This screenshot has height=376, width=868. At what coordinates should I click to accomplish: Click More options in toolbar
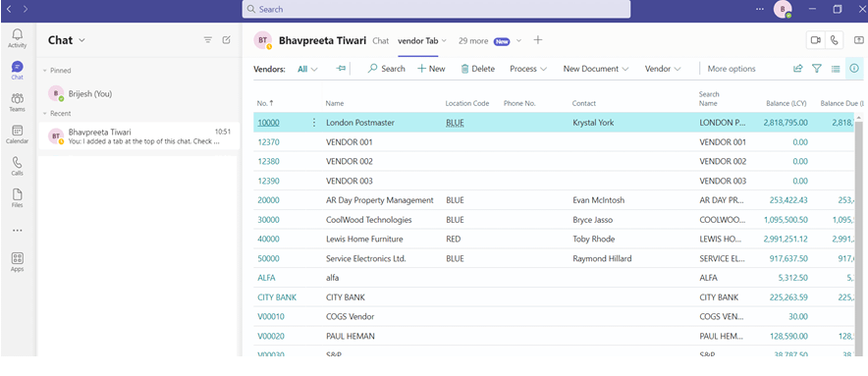point(732,69)
